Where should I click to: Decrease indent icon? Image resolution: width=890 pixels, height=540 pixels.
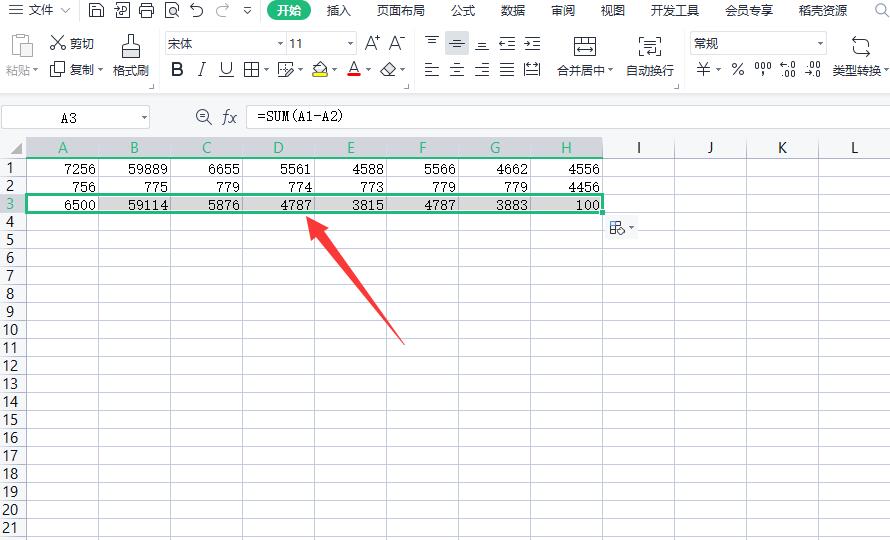click(507, 43)
